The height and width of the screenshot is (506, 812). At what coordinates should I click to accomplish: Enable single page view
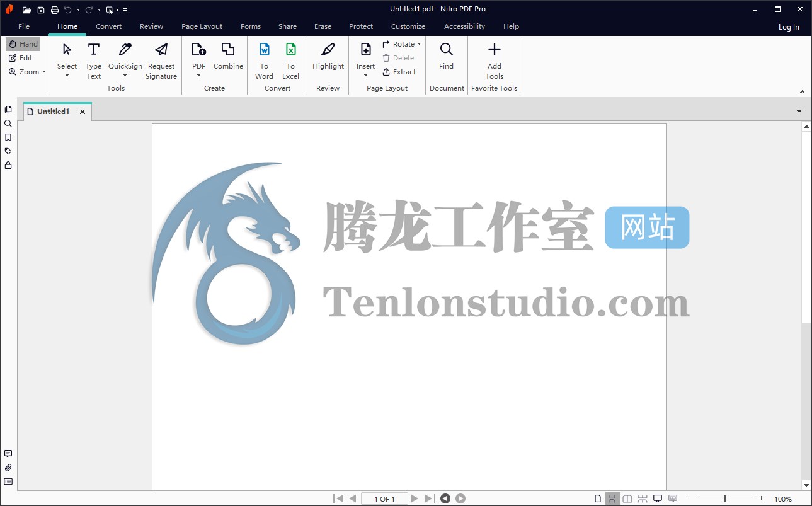pos(598,498)
